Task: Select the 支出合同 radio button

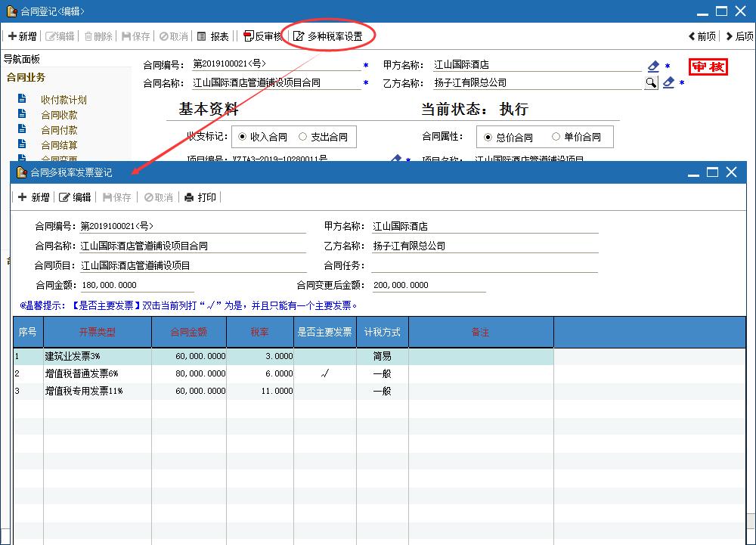Action: [303, 137]
